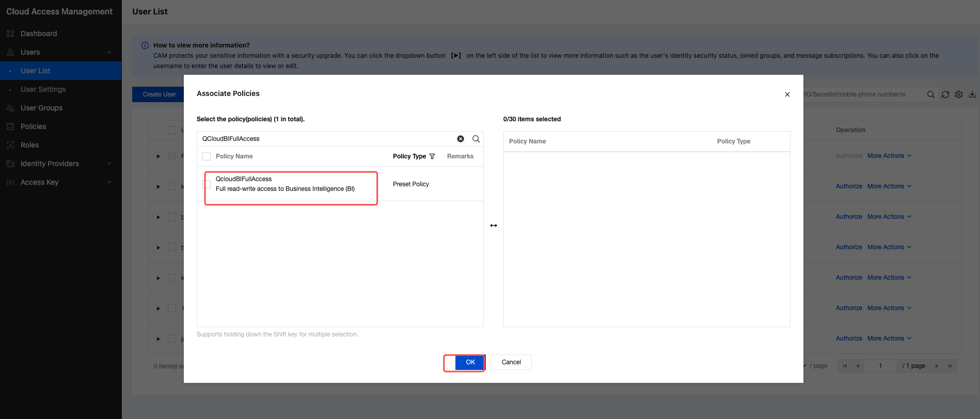Open the Policy Type filter icon
Image resolution: width=980 pixels, height=419 pixels.
click(432, 156)
